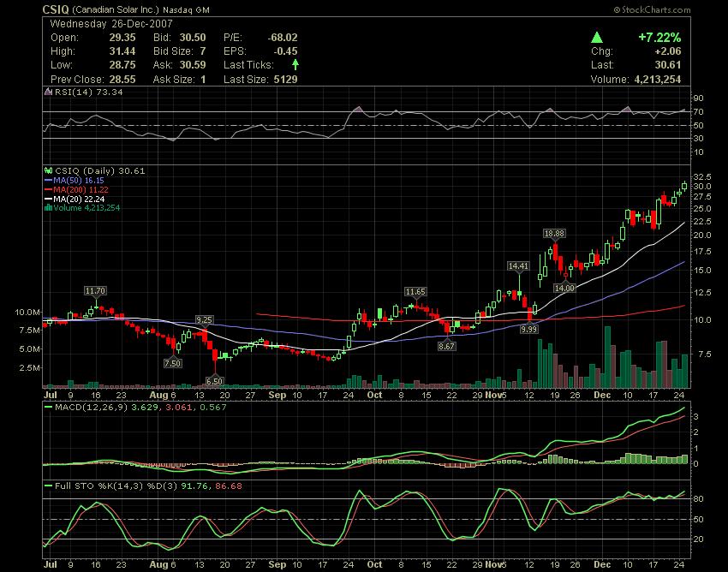Viewport: 728px width, 572px height.
Task: Click the 11.65 price callout in October
Action: point(415,292)
